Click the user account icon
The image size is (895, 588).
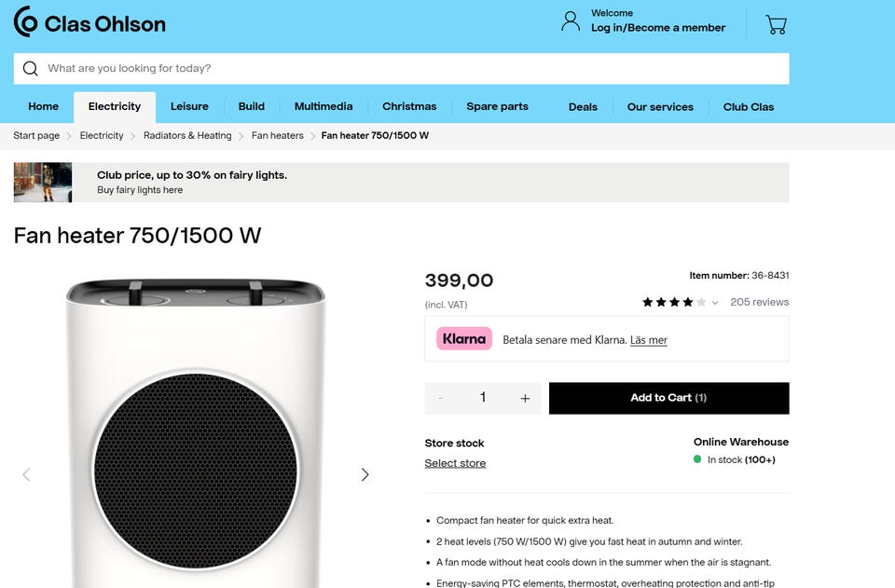point(571,21)
